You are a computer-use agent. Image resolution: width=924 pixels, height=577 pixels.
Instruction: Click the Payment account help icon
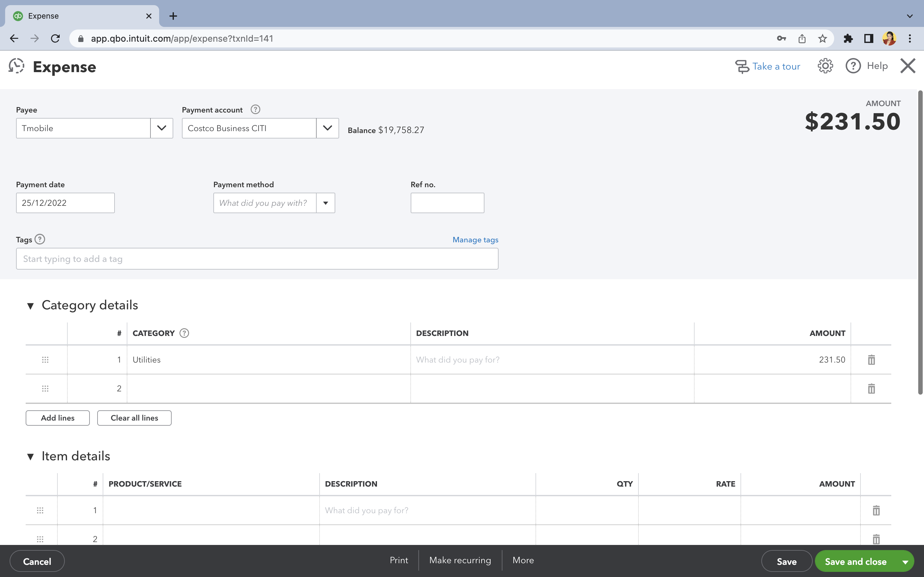click(x=255, y=110)
